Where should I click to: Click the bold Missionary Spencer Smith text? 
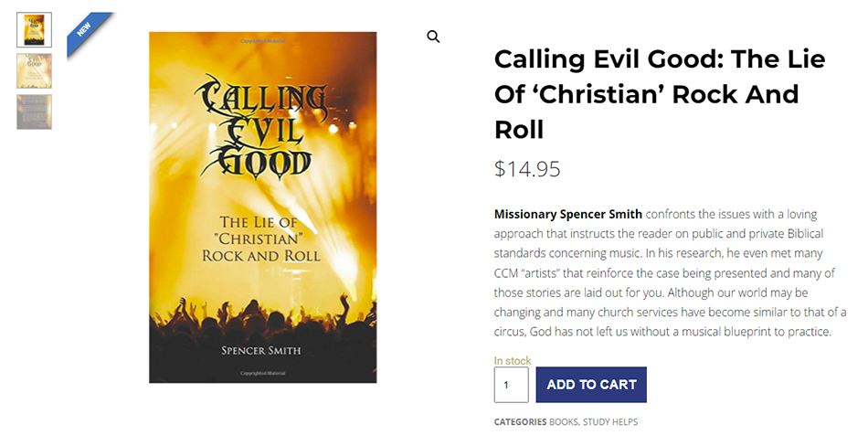pyautogui.click(x=568, y=215)
